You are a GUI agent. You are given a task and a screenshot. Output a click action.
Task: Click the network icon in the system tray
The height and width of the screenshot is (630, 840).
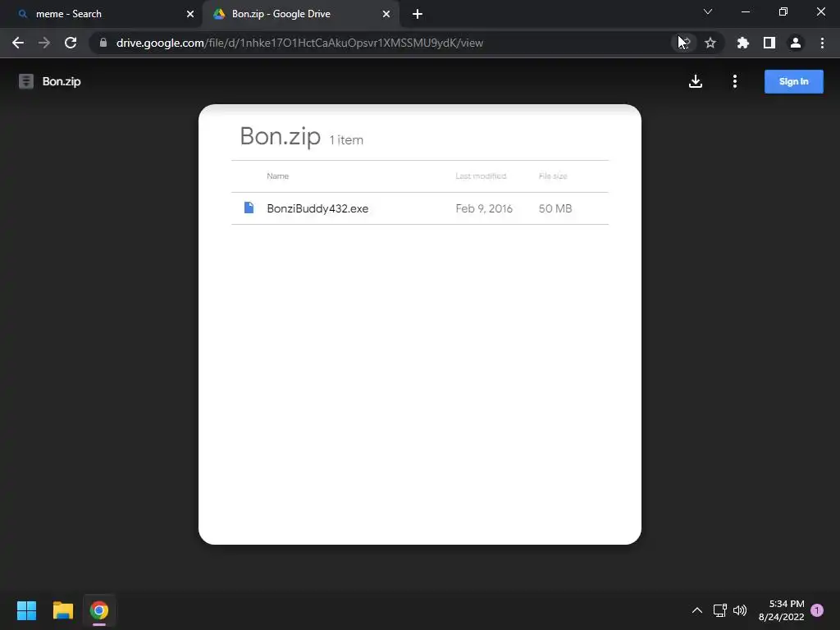pyautogui.click(x=720, y=610)
